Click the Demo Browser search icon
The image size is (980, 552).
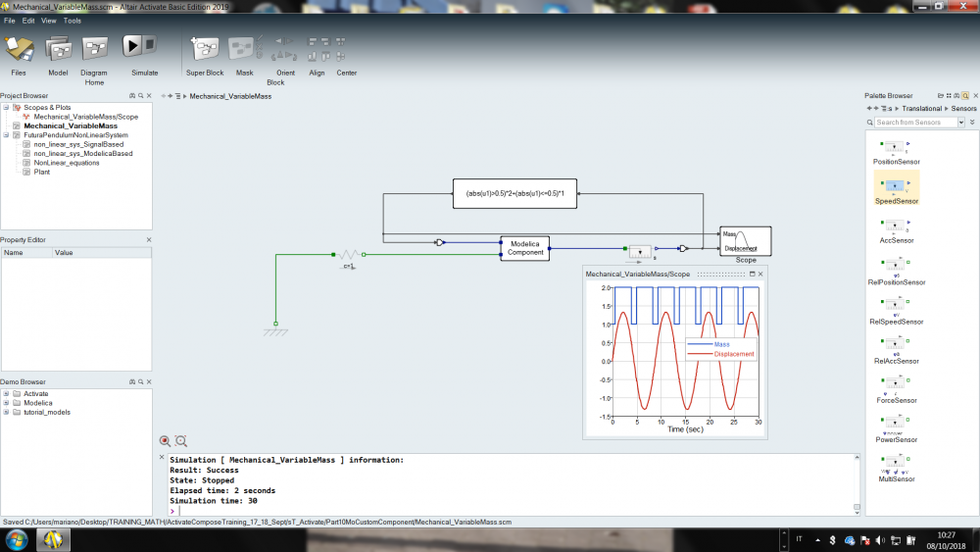point(140,382)
